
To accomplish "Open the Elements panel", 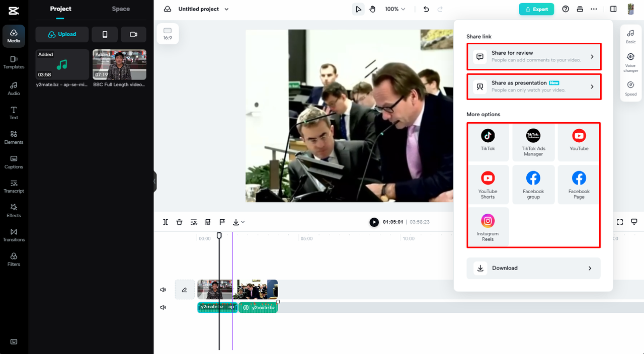I will [x=14, y=137].
